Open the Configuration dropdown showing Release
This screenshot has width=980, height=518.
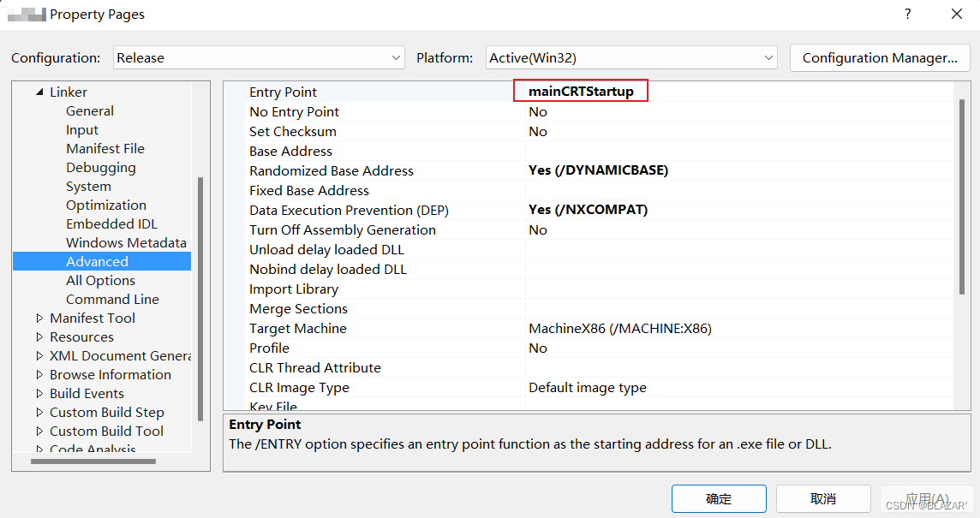click(x=259, y=58)
